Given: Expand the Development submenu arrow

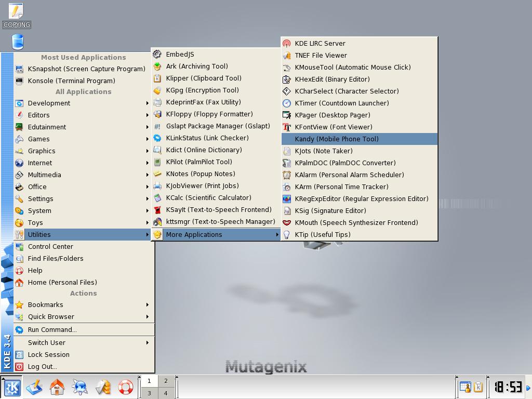Looking at the screenshot, I should (x=147, y=103).
